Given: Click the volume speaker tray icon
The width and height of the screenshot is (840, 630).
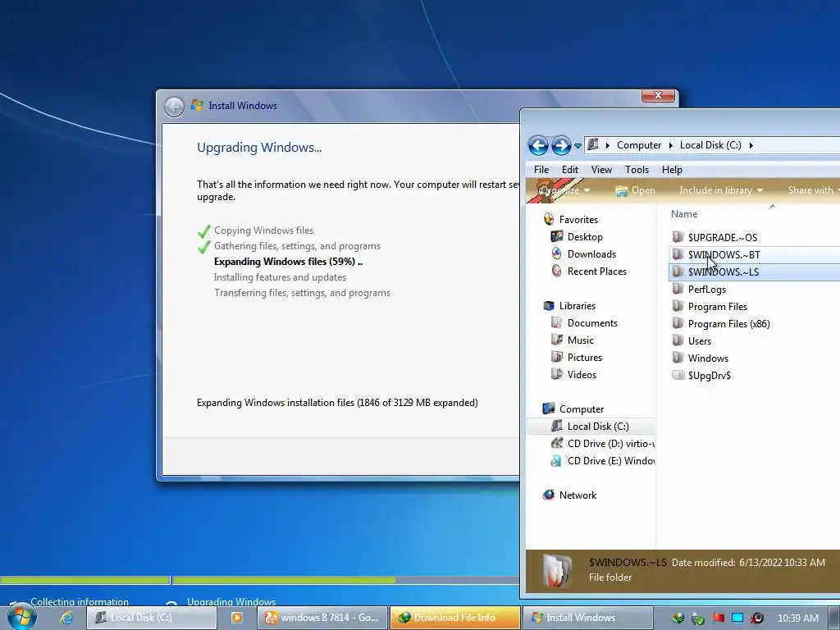Looking at the screenshot, I should tap(757, 619).
